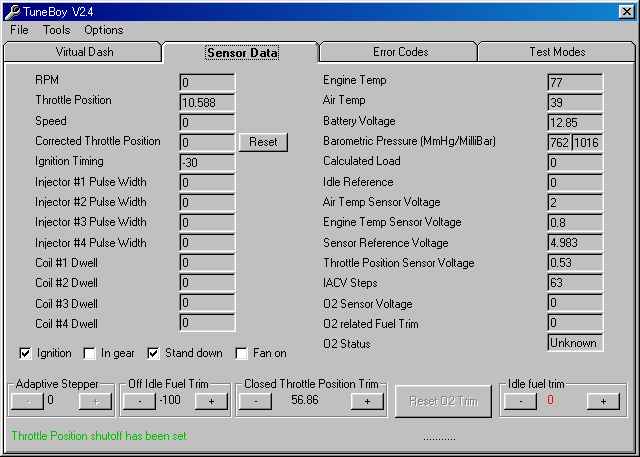Click Throttle Position Sensor Voltage value 0.53
Viewport: 640px width, 457px height.
(575, 262)
